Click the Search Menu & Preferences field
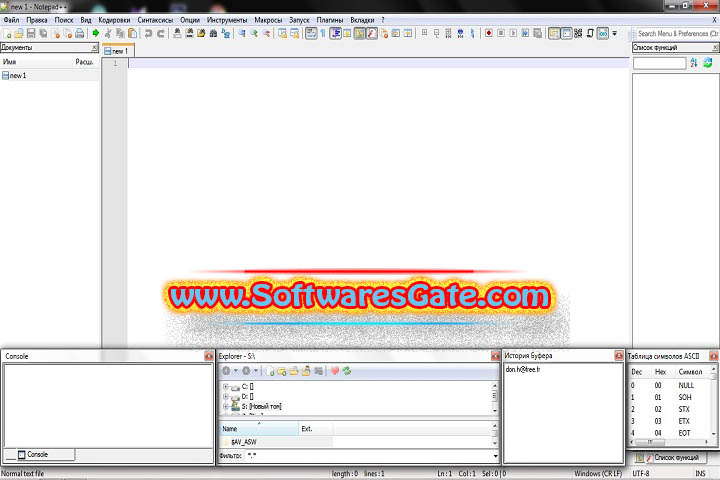720x480 pixels. tap(677, 34)
